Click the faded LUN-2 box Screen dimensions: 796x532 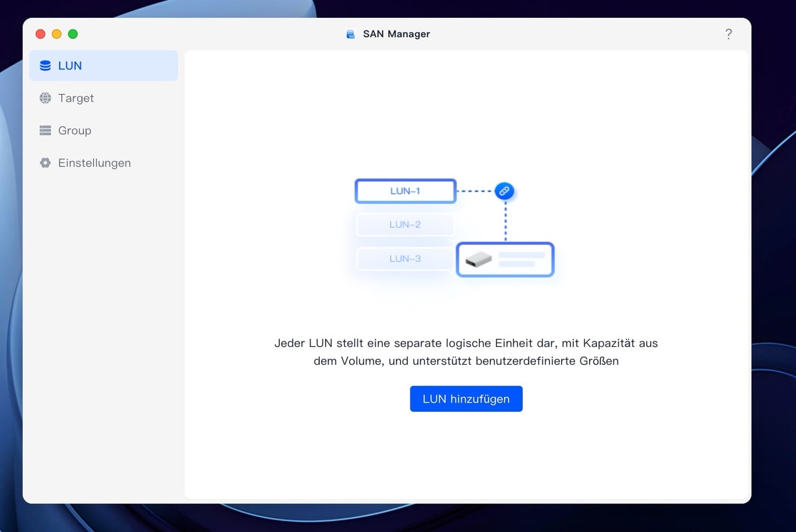click(405, 225)
